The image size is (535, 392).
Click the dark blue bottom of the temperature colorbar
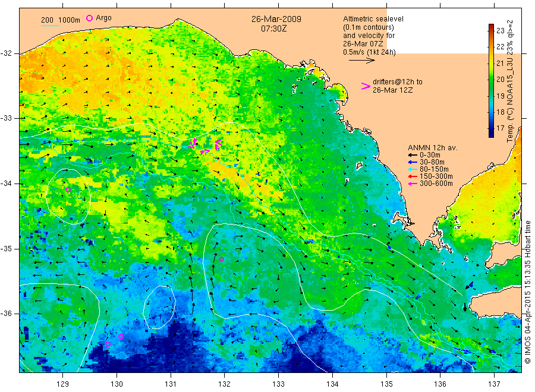coord(491,134)
